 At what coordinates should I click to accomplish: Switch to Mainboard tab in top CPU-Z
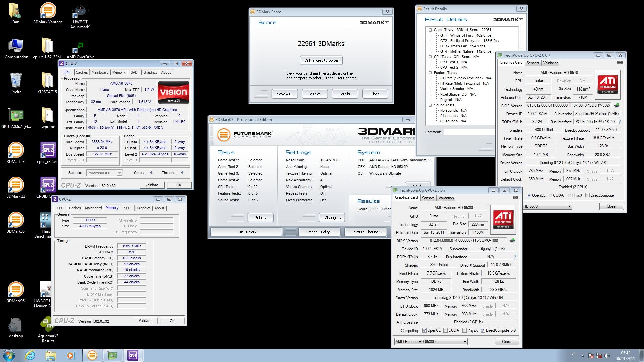click(100, 72)
